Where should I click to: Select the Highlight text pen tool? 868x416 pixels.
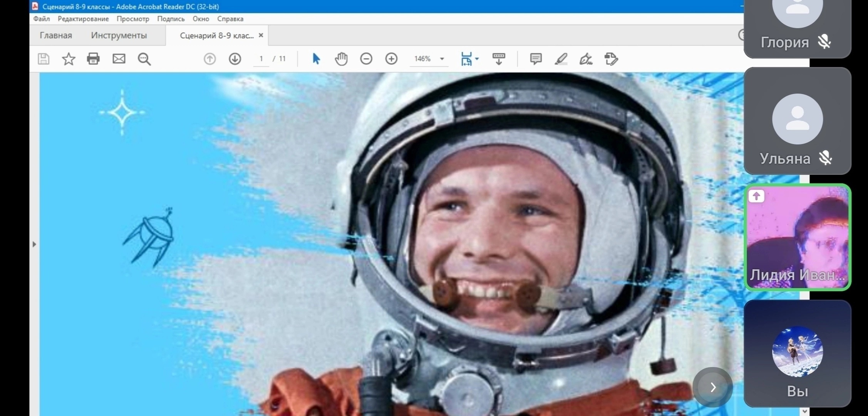561,59
